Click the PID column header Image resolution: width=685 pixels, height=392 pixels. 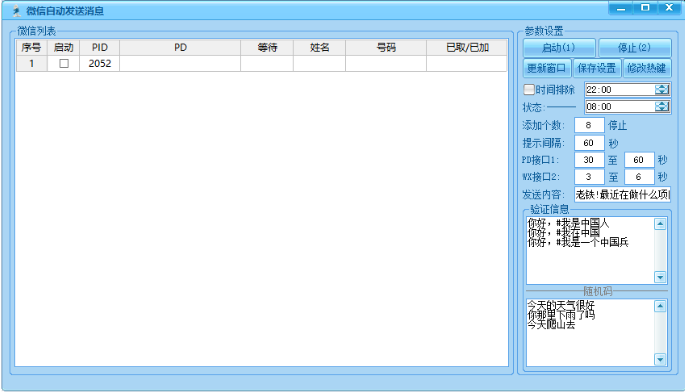[100, 47]
